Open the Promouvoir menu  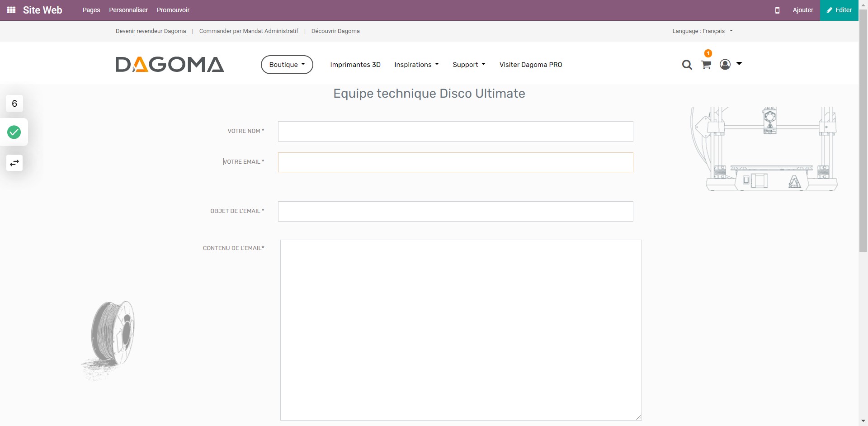[x=173, y=10]
